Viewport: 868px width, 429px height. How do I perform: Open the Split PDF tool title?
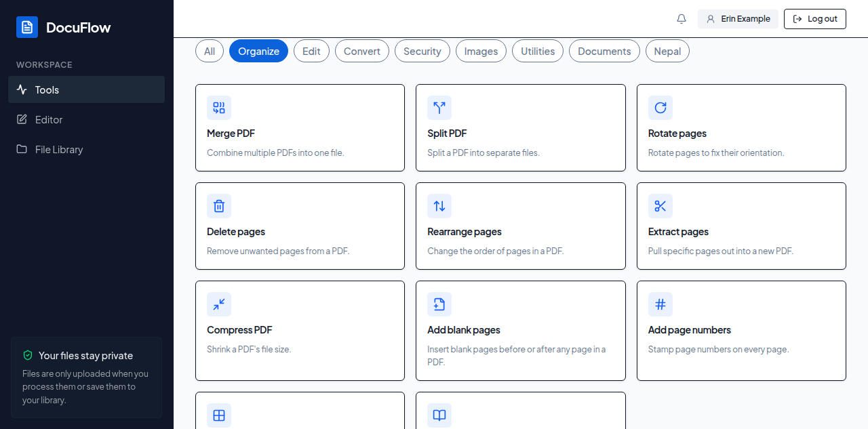click(447, 134)
